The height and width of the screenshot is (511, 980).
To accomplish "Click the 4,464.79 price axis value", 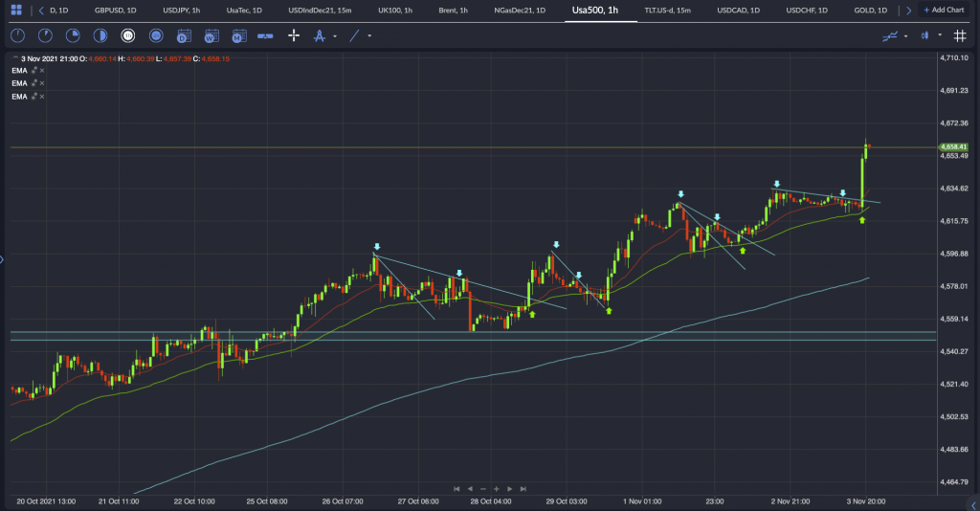I will 954,482.
